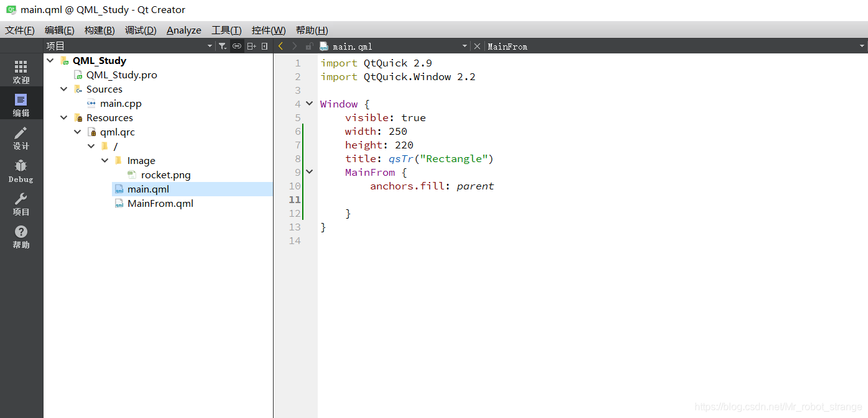
Task: Click line number 11 in the gutter
Action: [295, 199]
